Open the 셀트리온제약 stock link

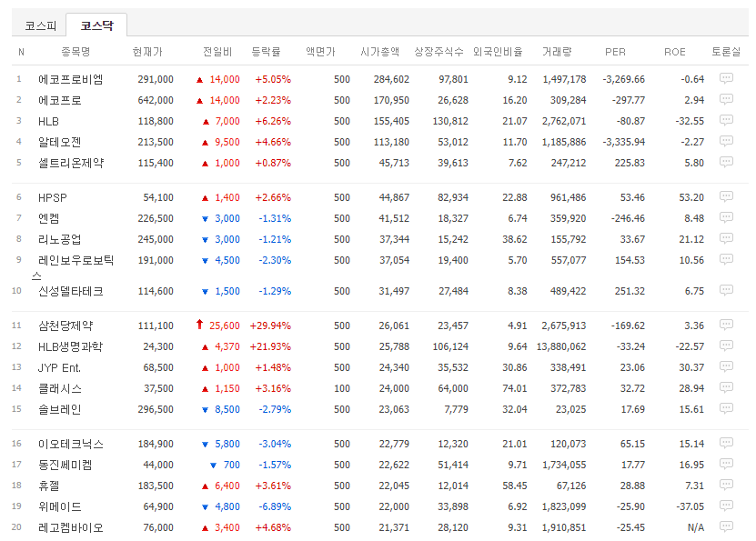pos(70,163)
